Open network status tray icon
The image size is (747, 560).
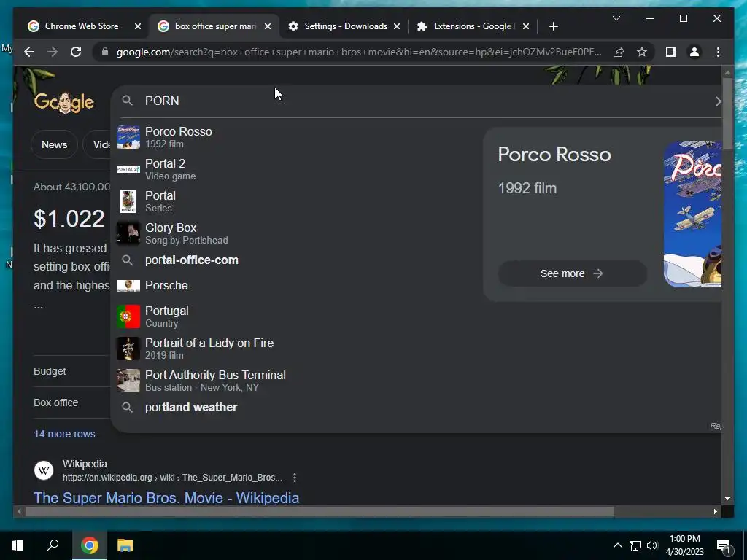pos(635,545)
